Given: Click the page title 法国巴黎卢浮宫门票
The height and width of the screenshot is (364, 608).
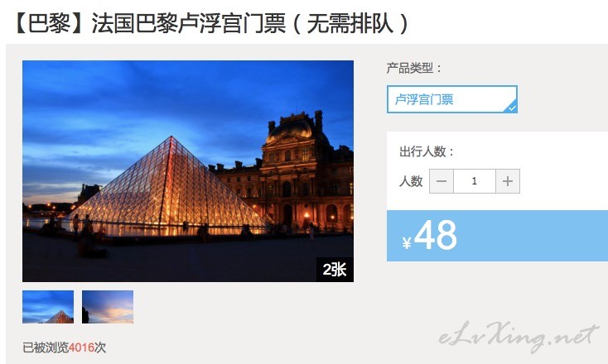Looking at the screenshot, I should click(189, 23).
